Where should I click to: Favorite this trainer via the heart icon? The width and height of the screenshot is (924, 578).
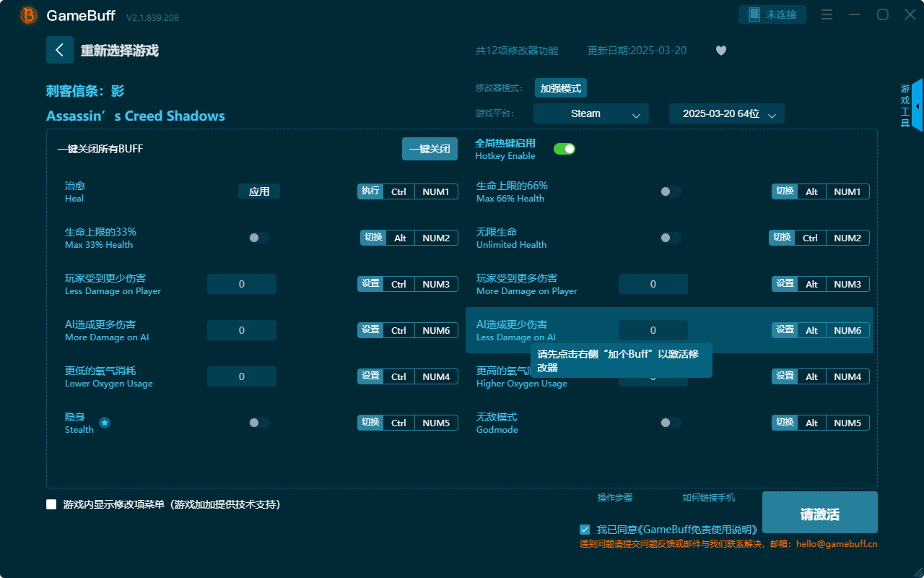720,51
